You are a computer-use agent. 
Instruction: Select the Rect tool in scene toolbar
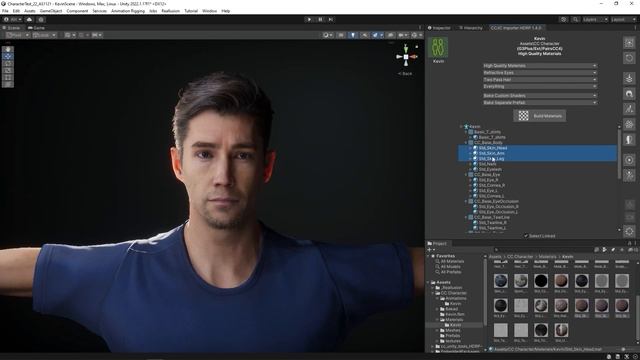8,77
